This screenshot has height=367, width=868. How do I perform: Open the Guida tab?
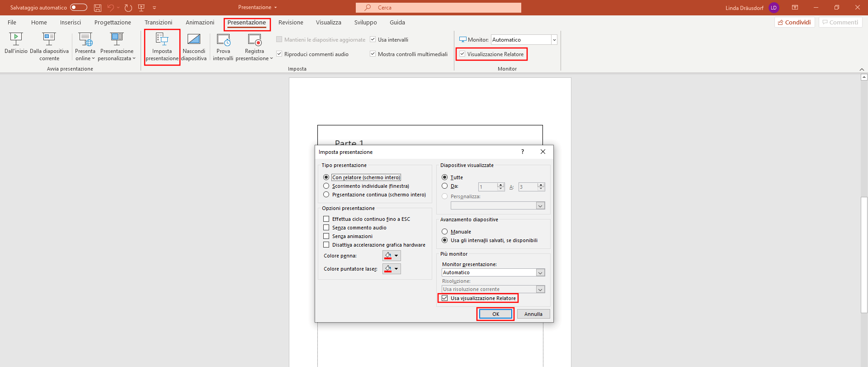(x=397, y=22)
